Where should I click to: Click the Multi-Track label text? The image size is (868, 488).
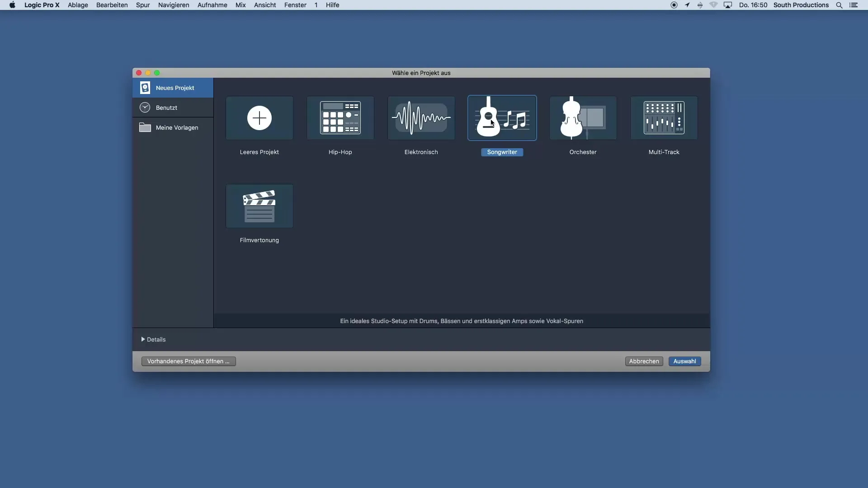(x=664, y=152)
